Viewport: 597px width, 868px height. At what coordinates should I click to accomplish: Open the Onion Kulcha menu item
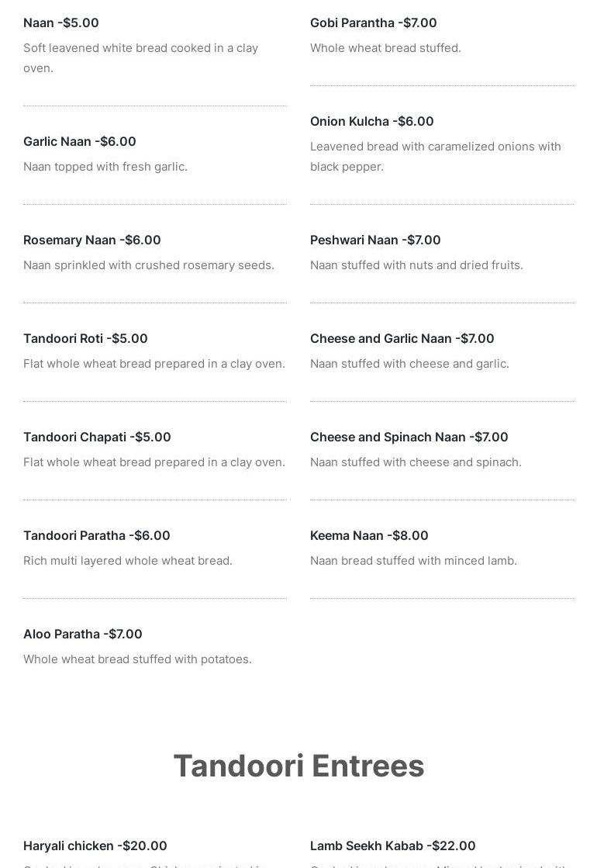click(372, 121)
